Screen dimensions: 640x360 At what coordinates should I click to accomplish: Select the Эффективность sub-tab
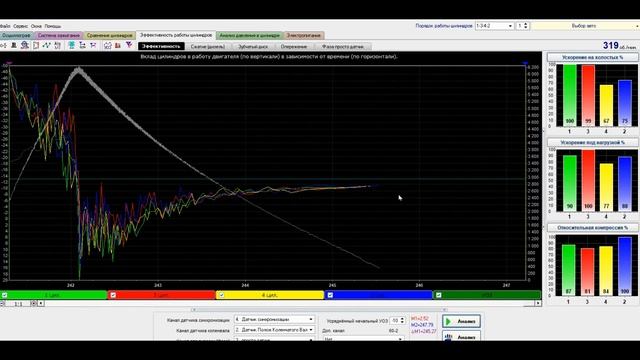click(161, 47)
